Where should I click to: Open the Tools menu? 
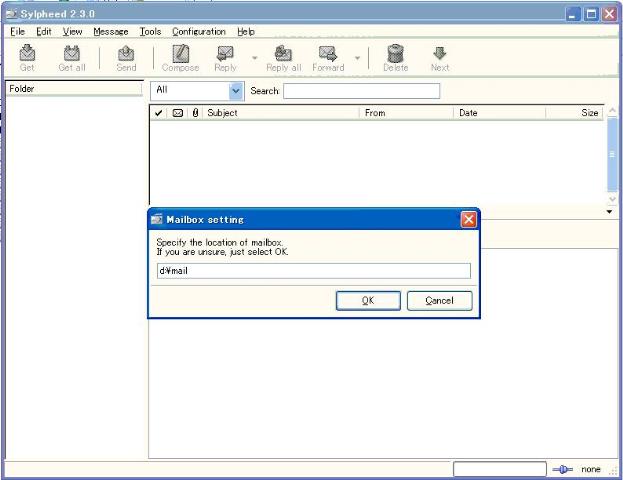(x=150, y=32)
